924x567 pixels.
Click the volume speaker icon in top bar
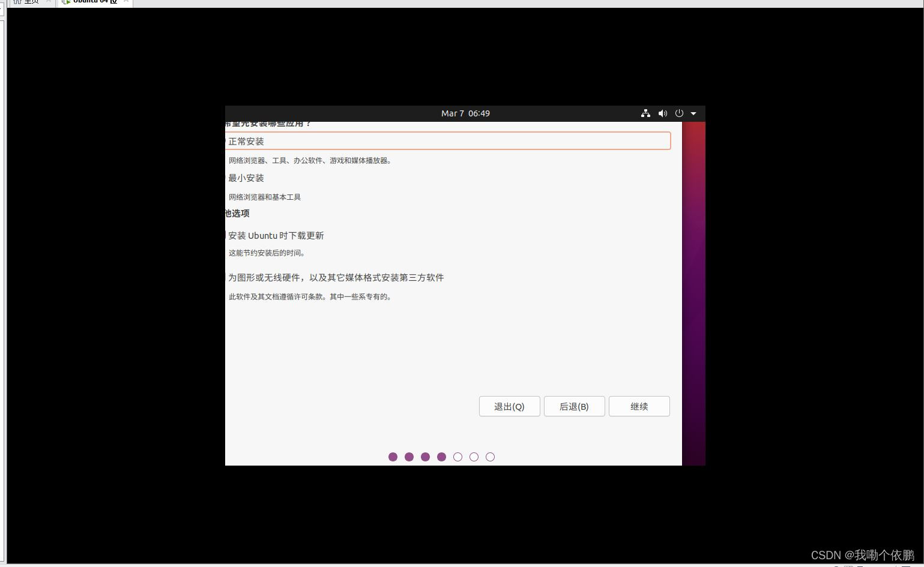(x=663, y=113)
